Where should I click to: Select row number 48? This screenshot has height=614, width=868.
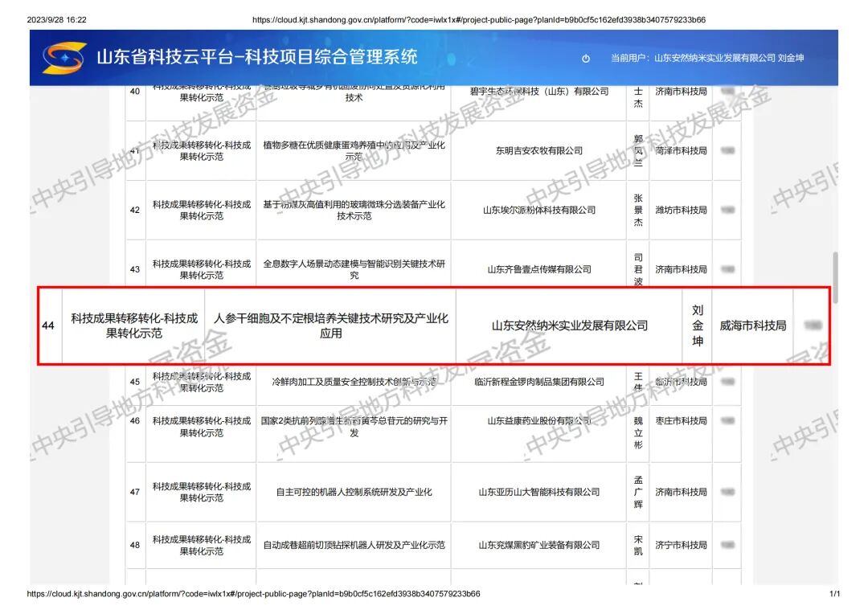(134, 545)
